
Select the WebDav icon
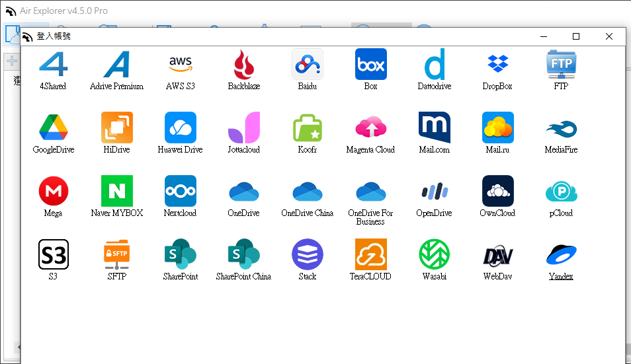[x=498, y=256]
